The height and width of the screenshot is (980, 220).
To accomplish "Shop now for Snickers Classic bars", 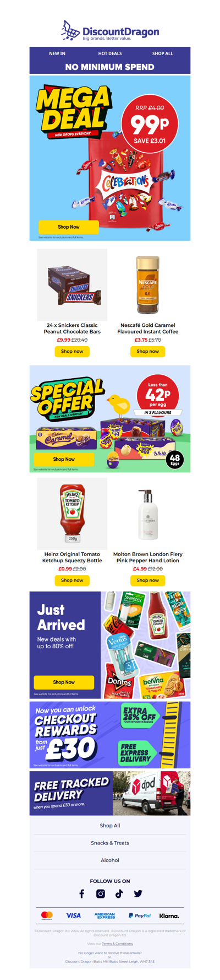I will (x=72, y=351).
